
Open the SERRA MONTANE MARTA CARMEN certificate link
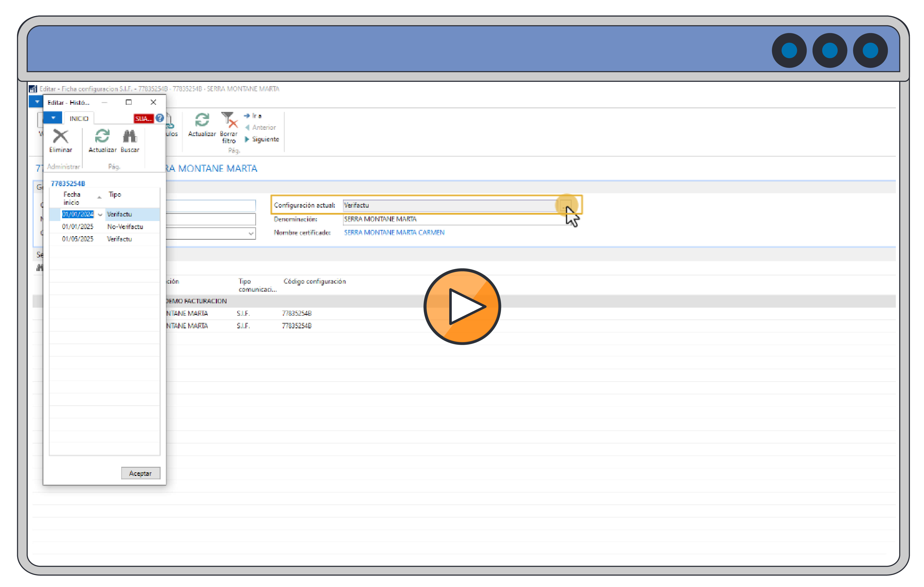click(394, 233)
